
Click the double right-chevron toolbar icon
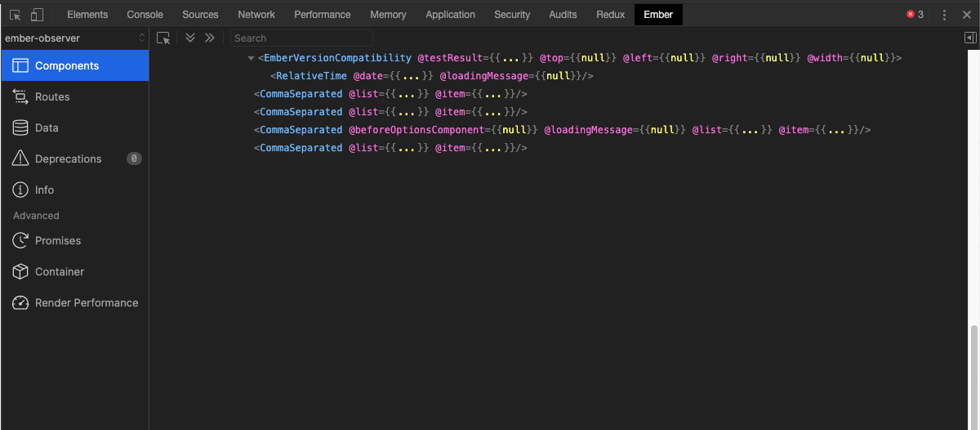(210, 38)
